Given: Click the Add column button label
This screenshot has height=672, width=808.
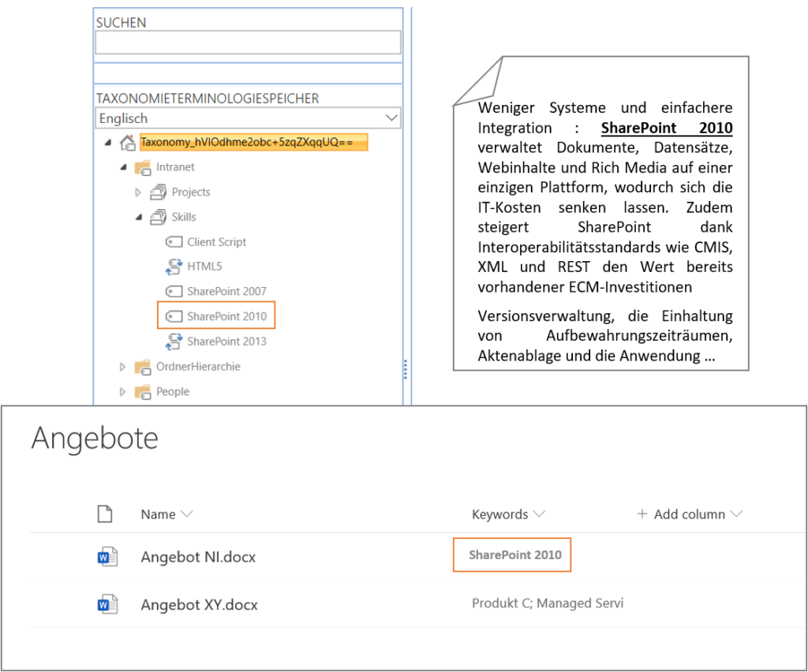Looking at the screenshot, I should pyautogui.click(x=690, y=514).
